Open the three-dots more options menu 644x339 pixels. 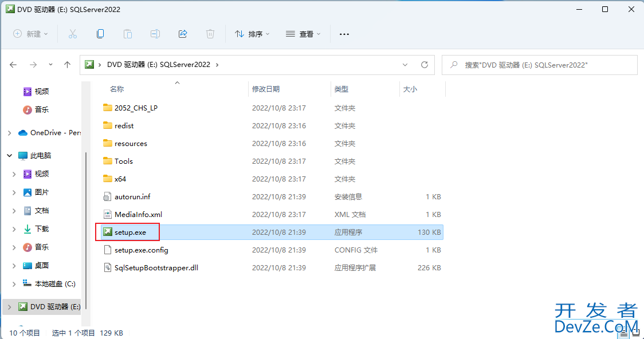point(344,34)
